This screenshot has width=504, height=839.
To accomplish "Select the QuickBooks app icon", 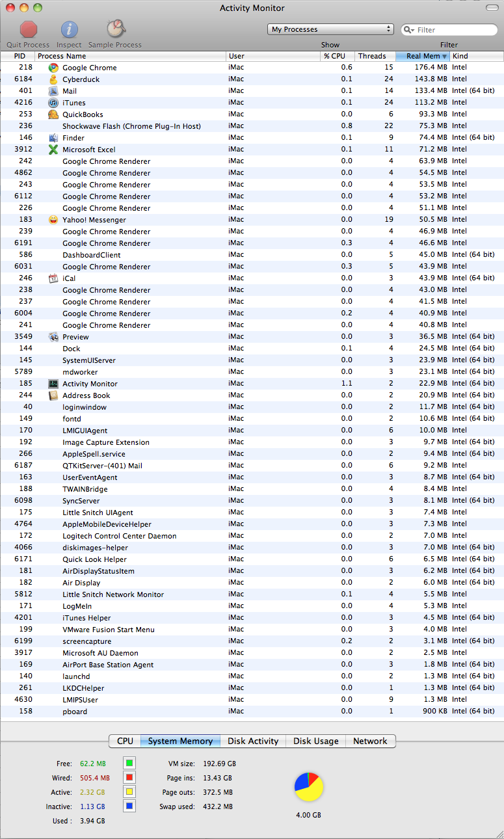I will click(x=53, y=114).
